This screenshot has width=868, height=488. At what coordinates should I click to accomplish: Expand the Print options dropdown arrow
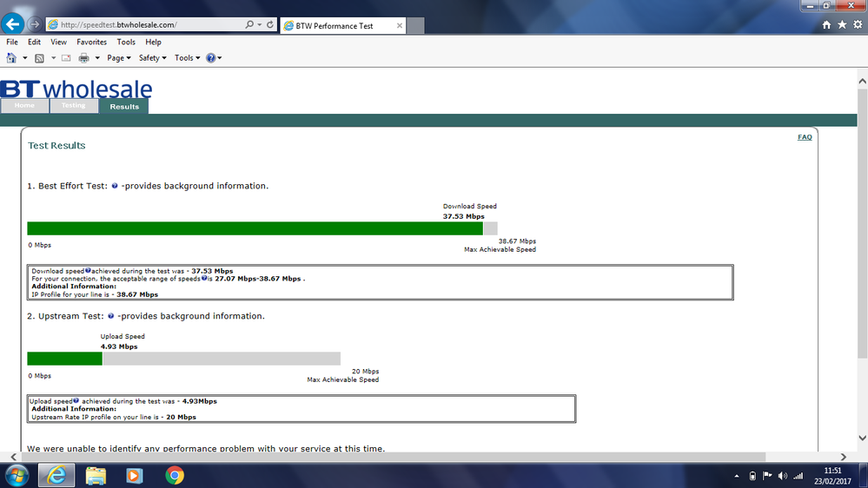tap(97, 58)
